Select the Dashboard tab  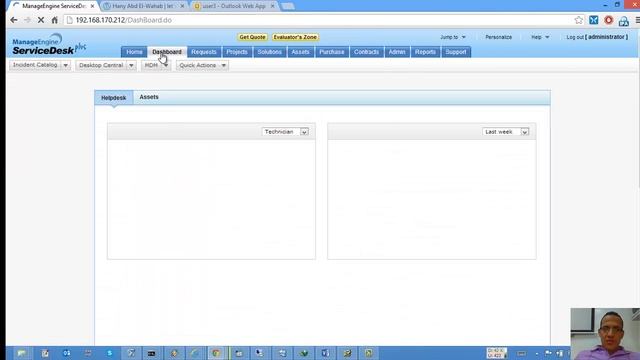[x=167, y=52]
